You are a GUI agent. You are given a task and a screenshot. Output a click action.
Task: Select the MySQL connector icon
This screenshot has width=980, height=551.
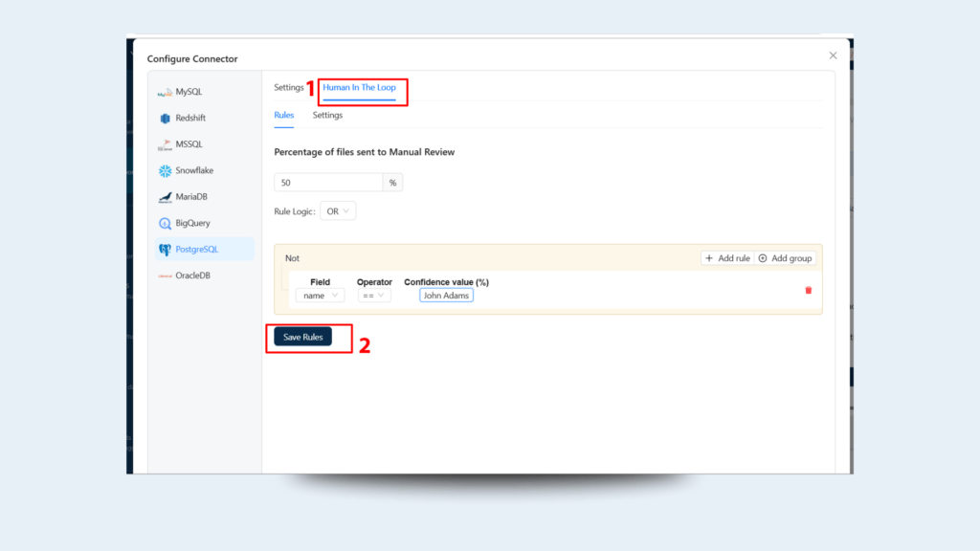[x=165, y=93]
